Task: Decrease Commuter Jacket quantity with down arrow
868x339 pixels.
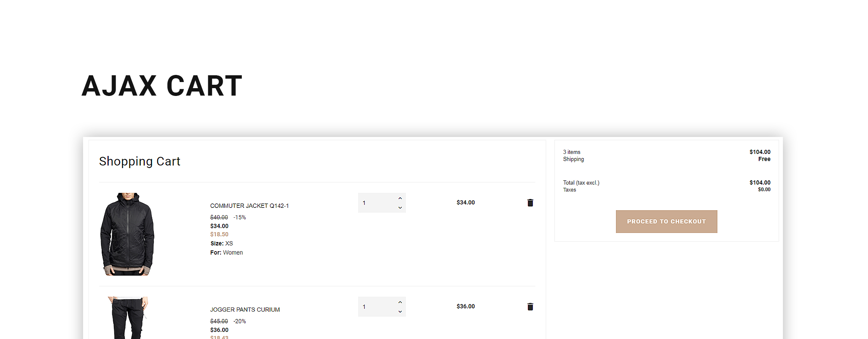Action: (400, 207)
